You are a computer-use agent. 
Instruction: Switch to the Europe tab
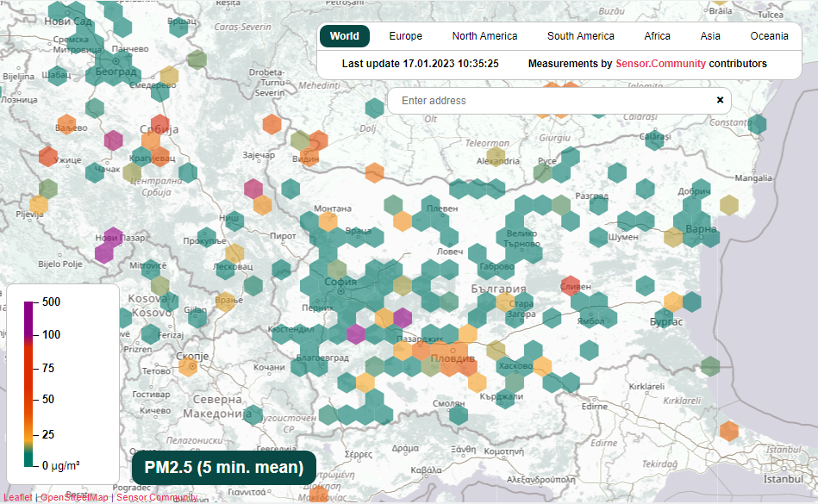pyautogui.click(x=405, y=36)
